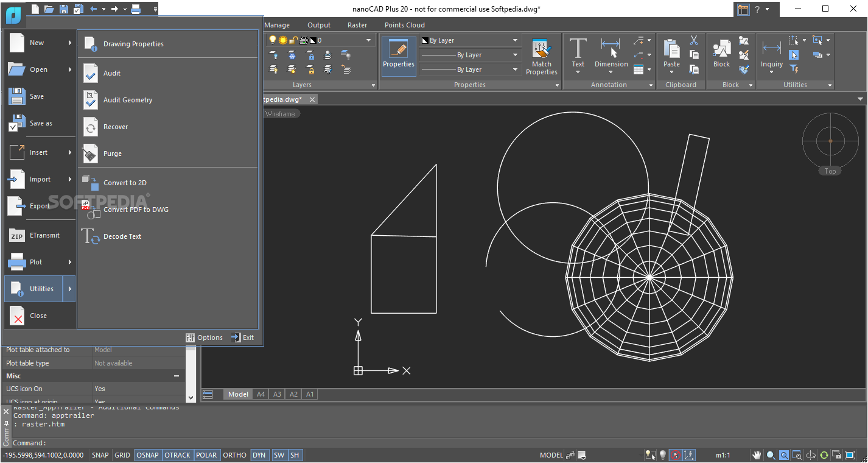Click the Wireframe visual style label
This screenshot has height=463, width=868.
click(x=281, y=114)
